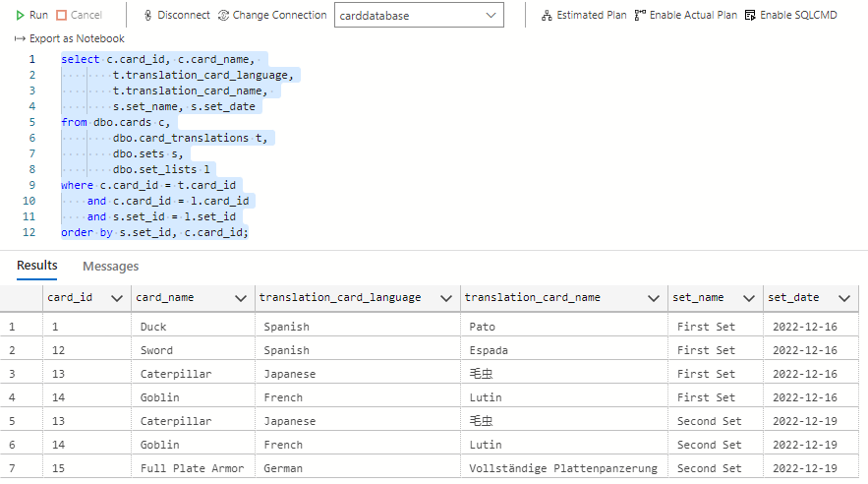Screen dimensions: 868x484
Task: Switch to the Results tab
Action: [37, 266]
